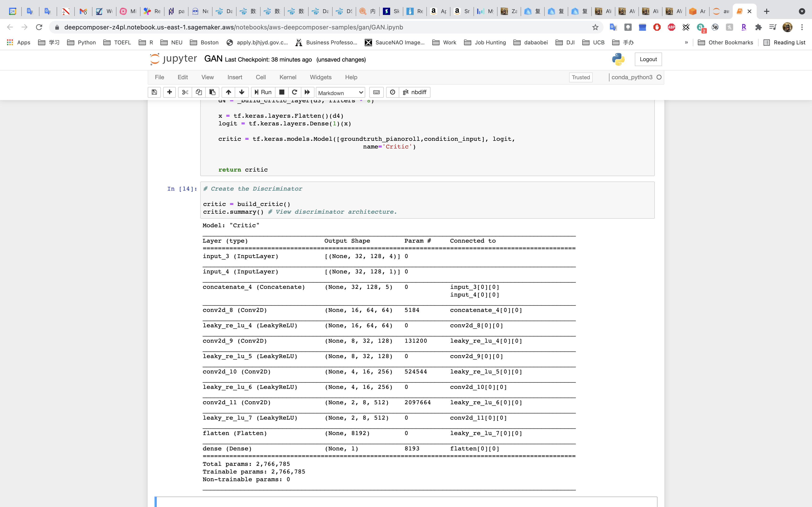Interrupt the kernel with the stop icon
This screenshot has width=812, height=507.
coord(282,92)
